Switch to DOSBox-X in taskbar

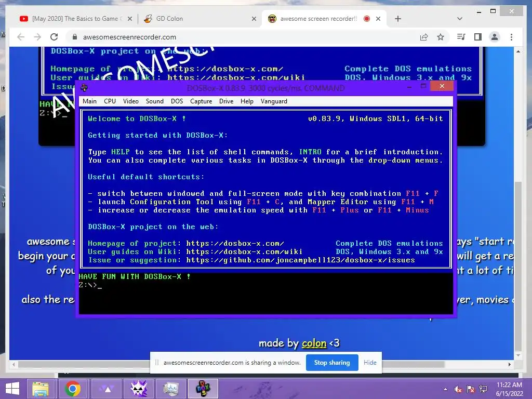coord(203,389)
